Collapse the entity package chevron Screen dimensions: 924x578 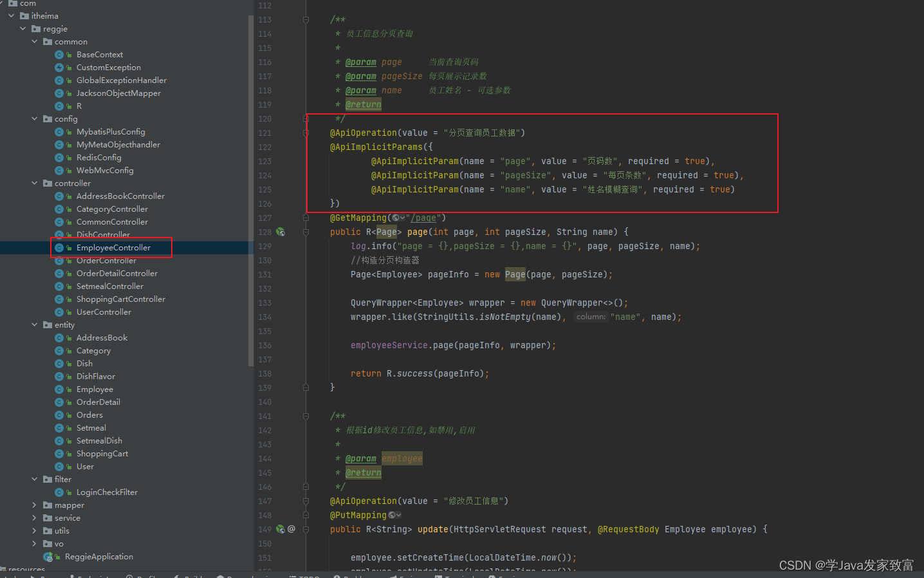click(x=35, y=325)
